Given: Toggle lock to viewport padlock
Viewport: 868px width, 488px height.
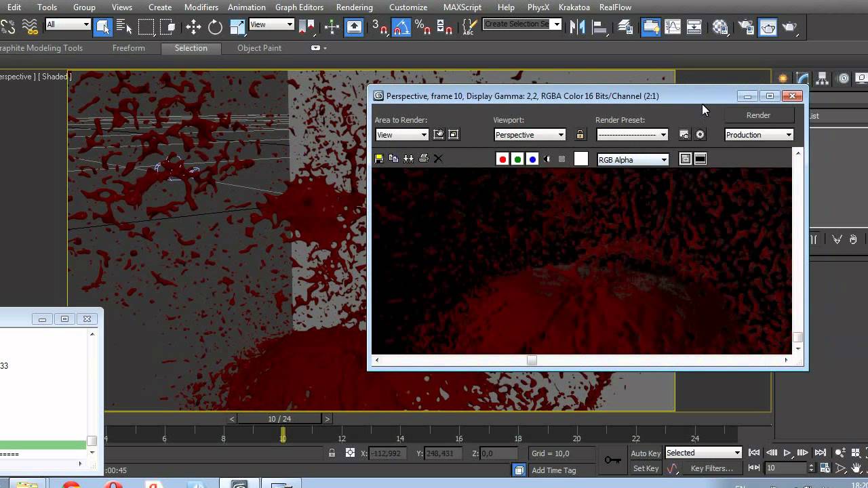Looking at the screenshot, I should coord(580,135).
